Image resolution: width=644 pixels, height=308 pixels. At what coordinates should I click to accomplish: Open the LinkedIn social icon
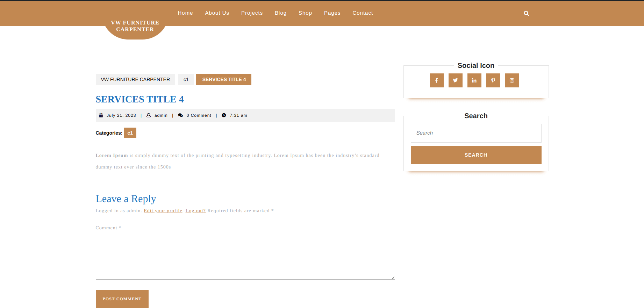coord(474,80)
